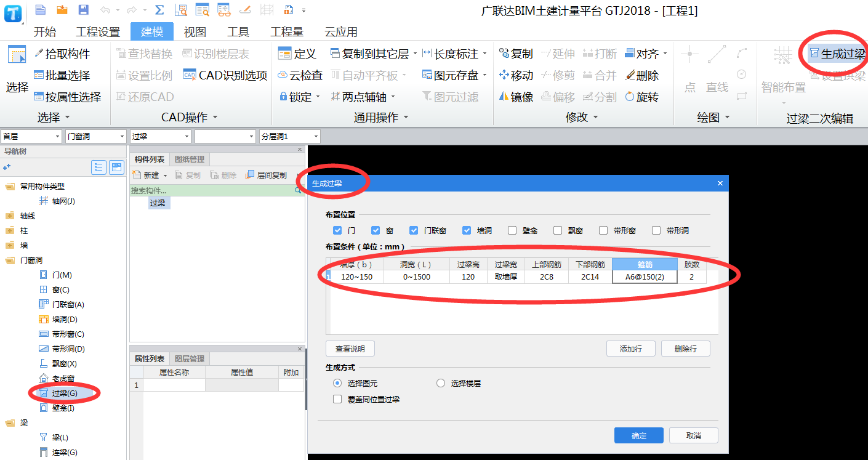
Task: Click the Copy (复制) tool in Modify group
Action: (x=516, y=54)
